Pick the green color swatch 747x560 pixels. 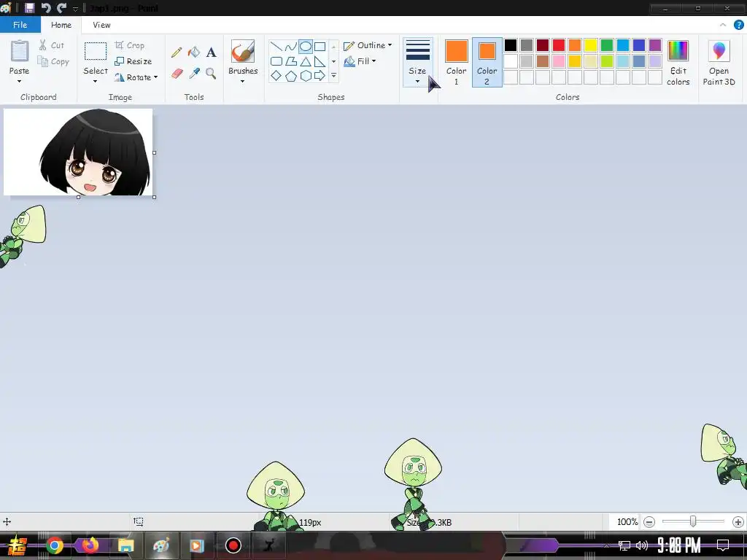(606, 45)
